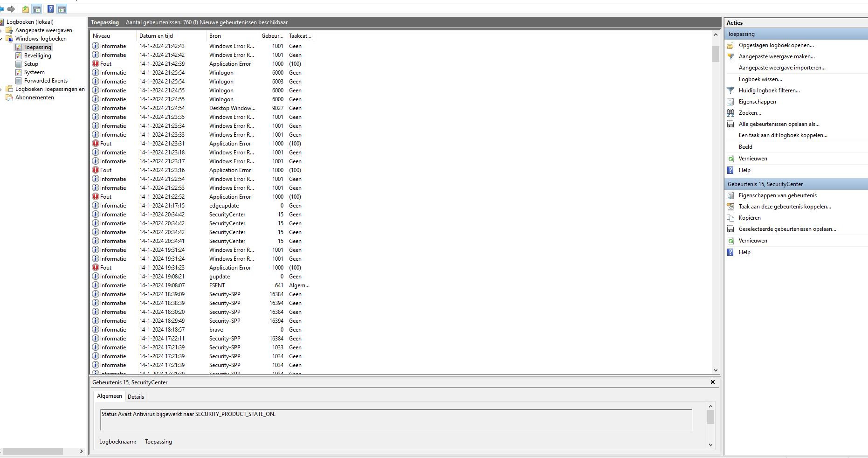Click the Abonnementen icon in the tree
The width and height of the screenshot is (868, 458).
click(x=9, y=97)
